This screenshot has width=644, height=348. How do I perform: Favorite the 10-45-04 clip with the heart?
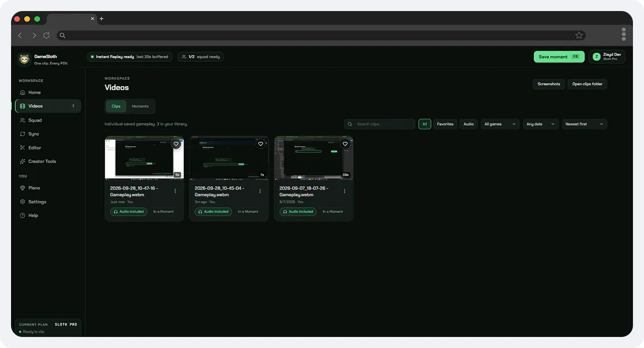point(260,144)
